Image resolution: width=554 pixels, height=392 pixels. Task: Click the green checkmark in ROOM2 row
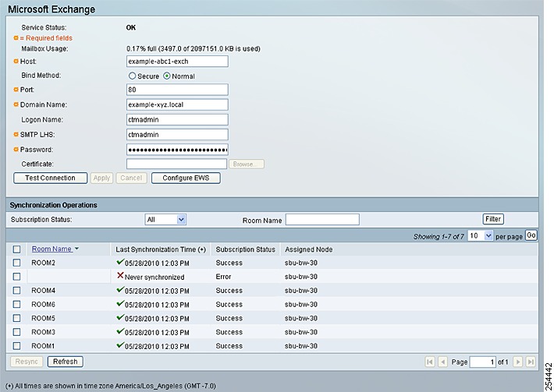click(120, 262)
